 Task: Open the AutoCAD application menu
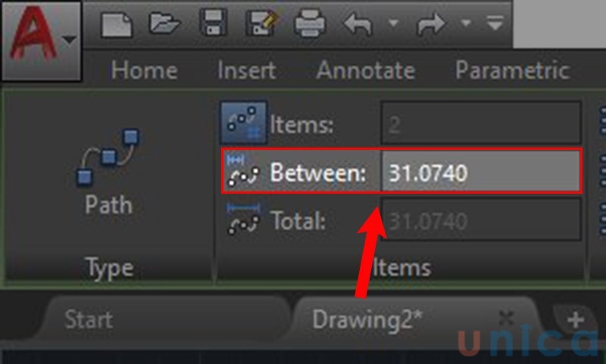42,40
